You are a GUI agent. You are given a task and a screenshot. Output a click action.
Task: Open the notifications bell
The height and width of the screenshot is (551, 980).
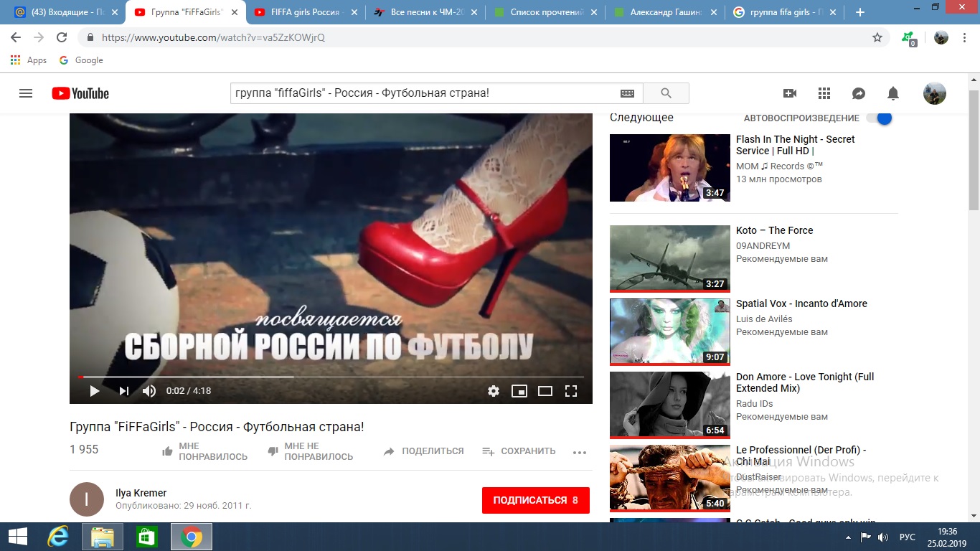click(x=893, y=93)
